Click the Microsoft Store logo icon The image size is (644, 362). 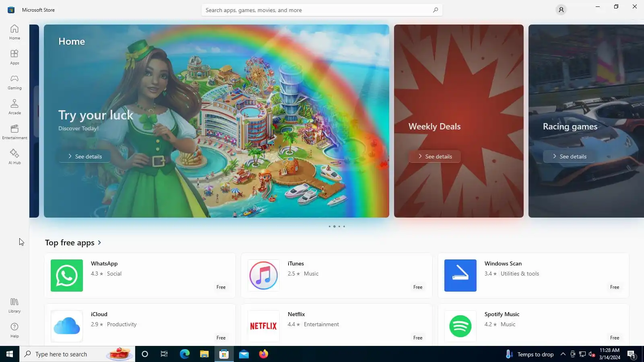point(11,10)
